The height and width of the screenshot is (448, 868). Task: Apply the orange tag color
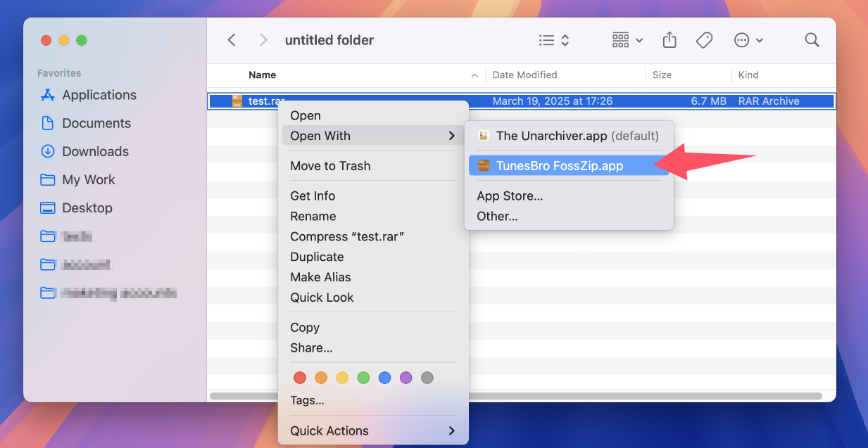pos(321,378)
